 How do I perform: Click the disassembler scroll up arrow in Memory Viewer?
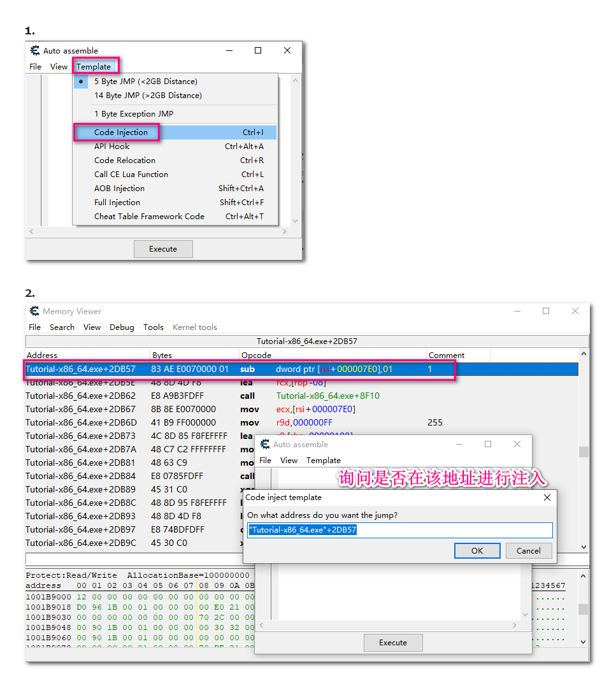coord(584,354)
